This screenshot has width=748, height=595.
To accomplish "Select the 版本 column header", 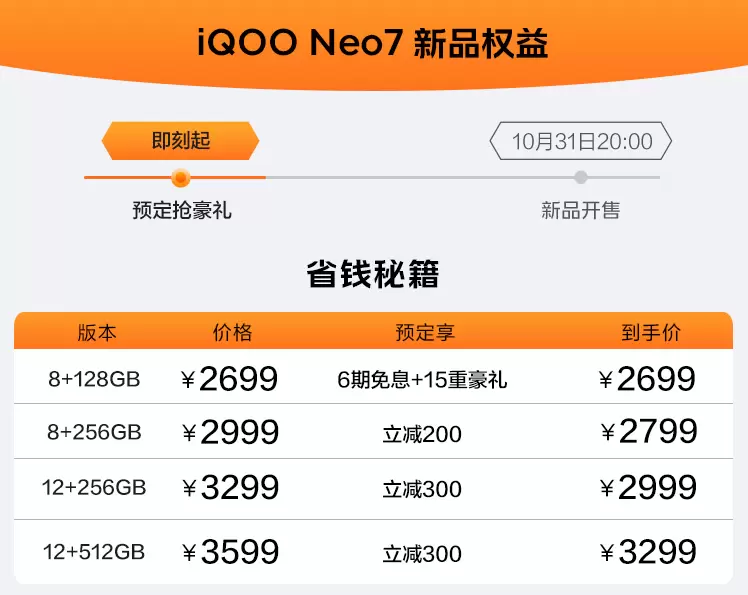I will [x=97, y=333].
